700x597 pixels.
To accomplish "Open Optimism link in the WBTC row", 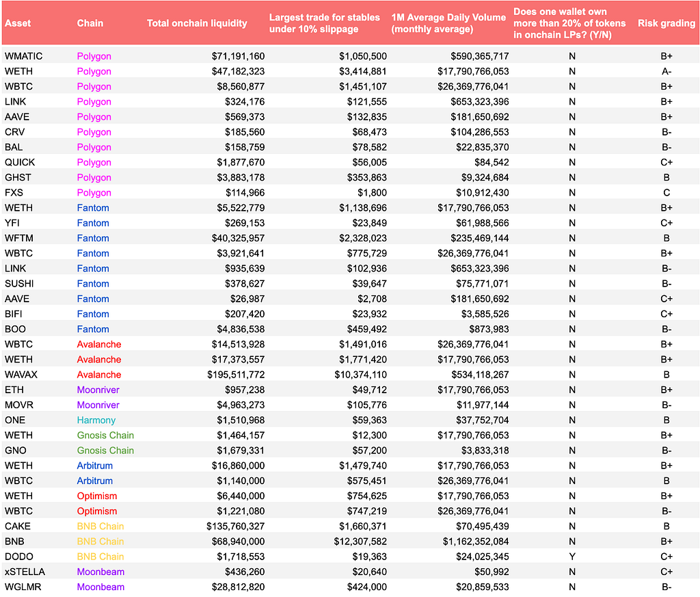I will 97,512.
